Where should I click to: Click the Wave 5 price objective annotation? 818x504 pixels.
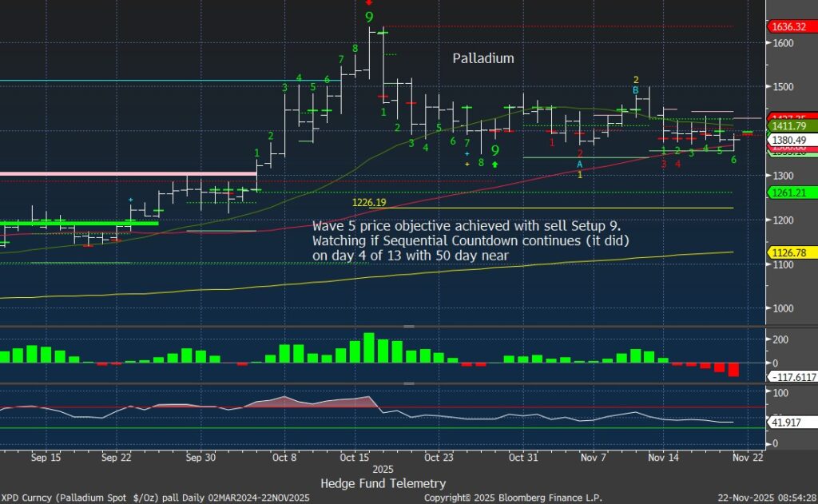(x=472, y=240)
